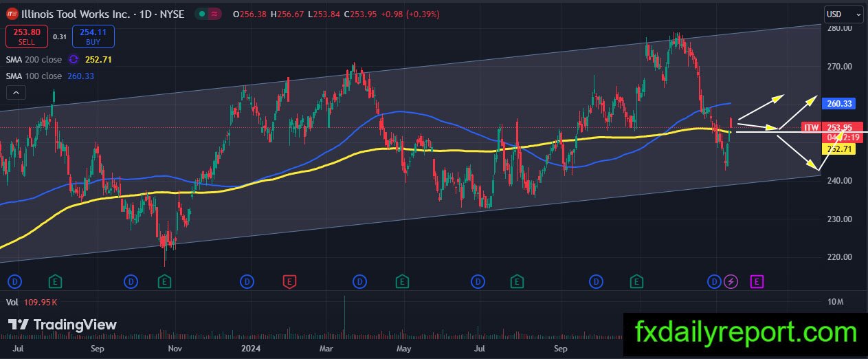Click the dividend marker nearest the 2024 label

247,281
